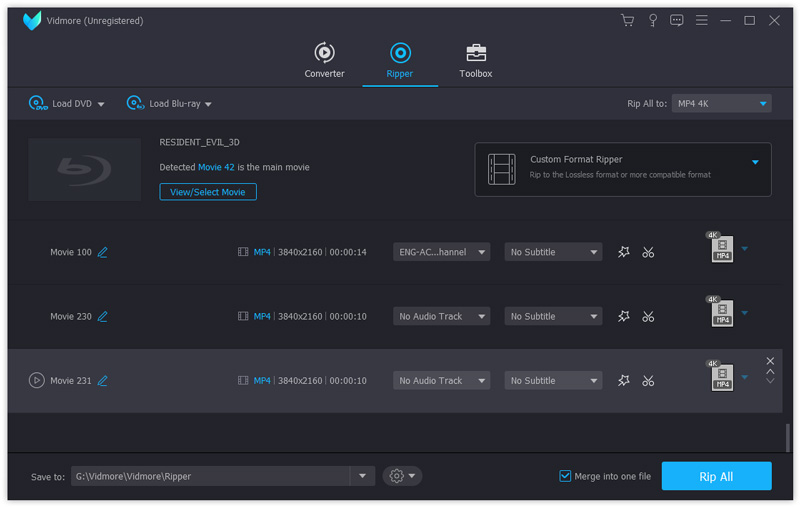Screen dimensions: 800x507
Task: Open the feedback chat icon
Action: tap(677, 20)
